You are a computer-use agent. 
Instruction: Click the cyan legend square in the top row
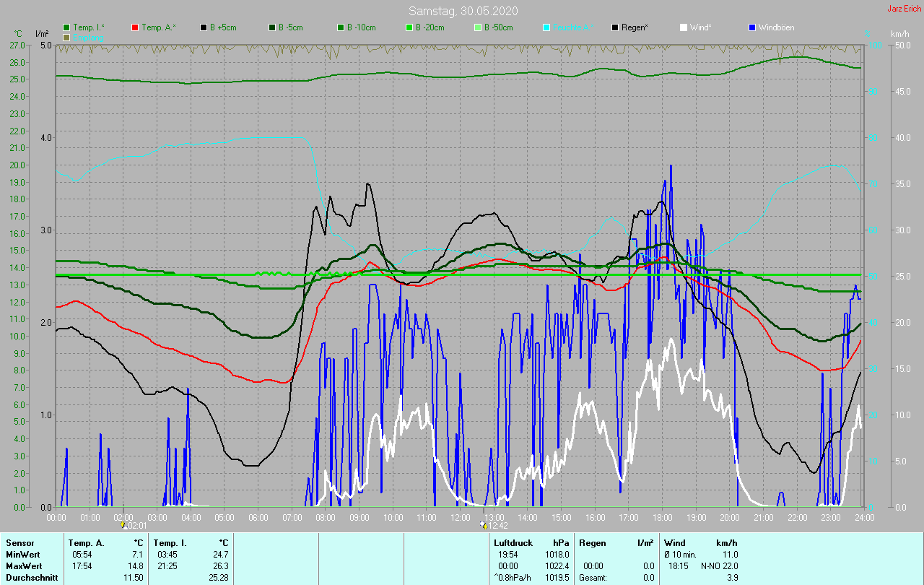tap(546, 27)
